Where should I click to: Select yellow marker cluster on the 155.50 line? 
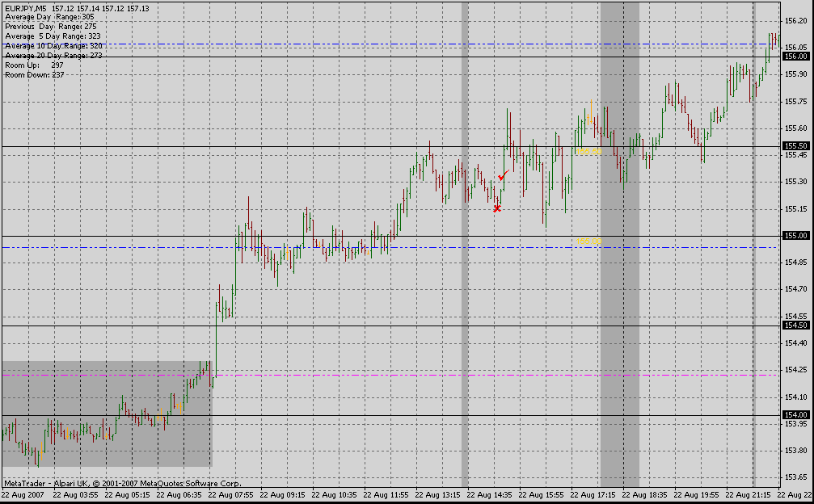coord(589,151)
